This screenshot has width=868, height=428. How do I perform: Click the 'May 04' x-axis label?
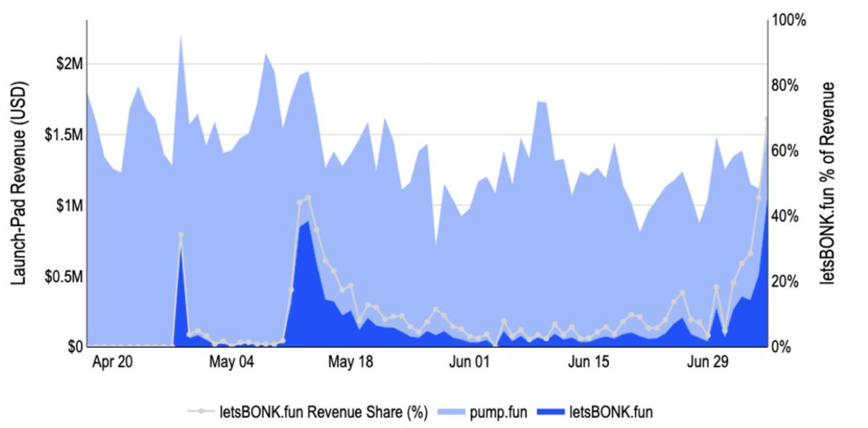[231, 362]
